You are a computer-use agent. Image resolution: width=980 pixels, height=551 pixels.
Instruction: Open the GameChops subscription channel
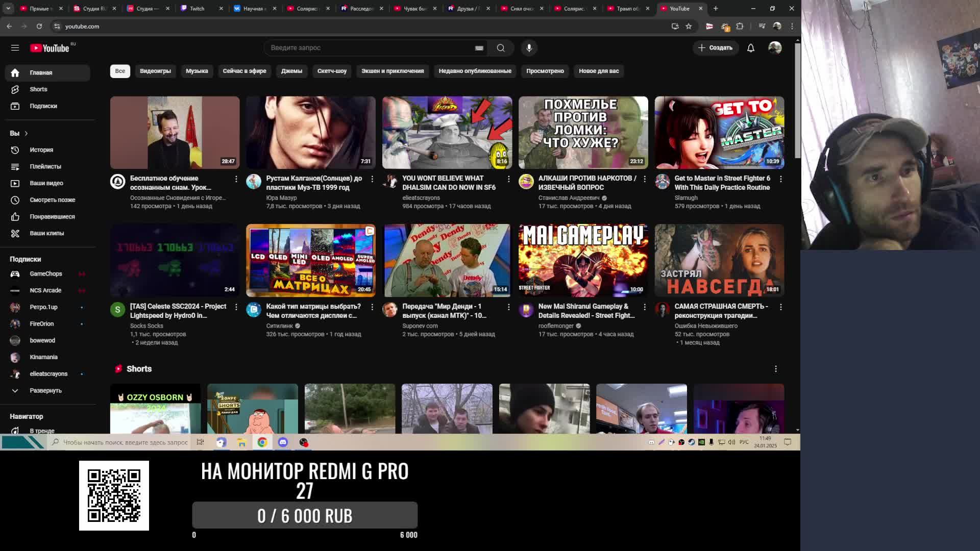point(45,274)
